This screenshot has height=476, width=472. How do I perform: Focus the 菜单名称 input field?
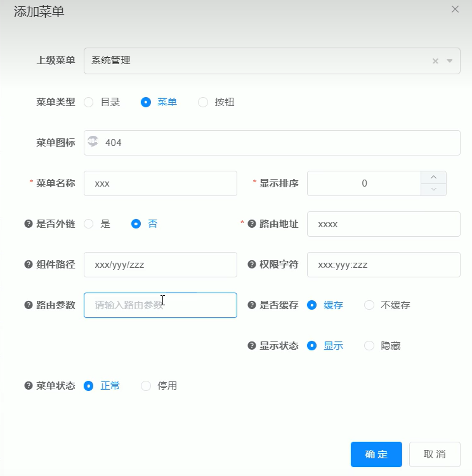[160, 183]
